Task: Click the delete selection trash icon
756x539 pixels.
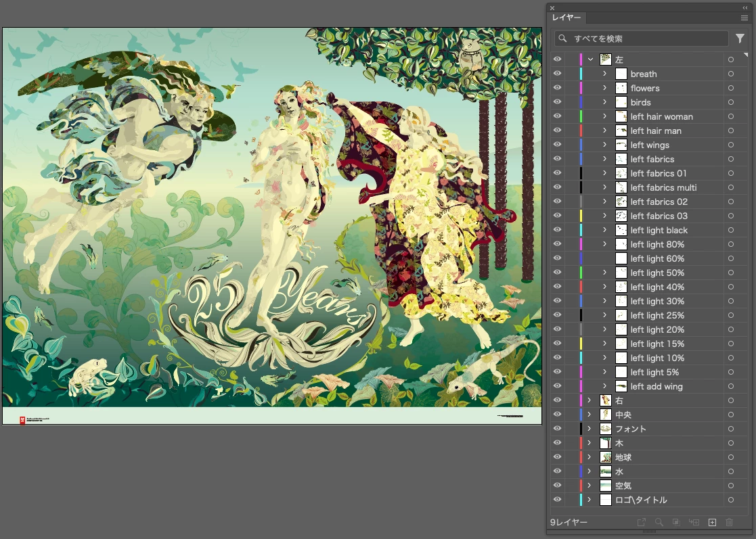Action: click(729, 522)
